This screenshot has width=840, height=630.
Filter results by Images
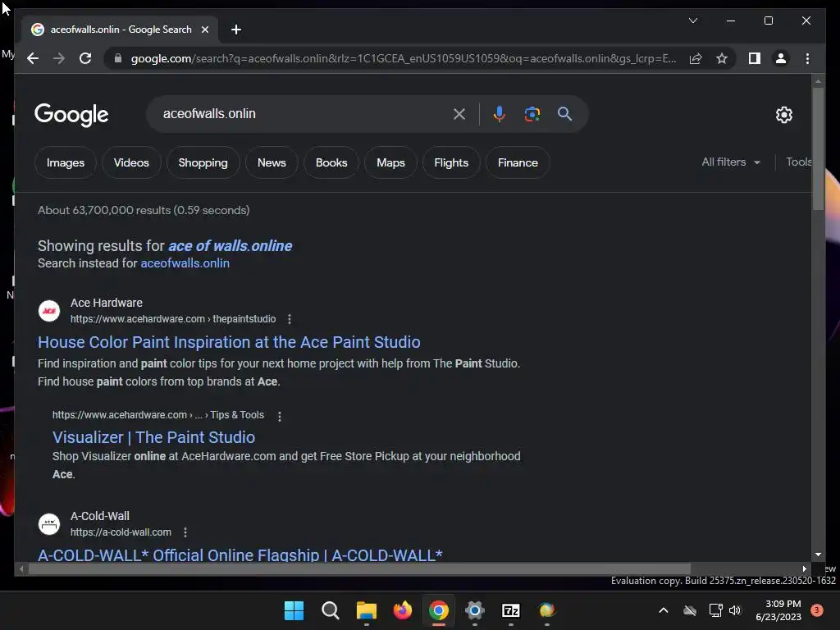66,162
